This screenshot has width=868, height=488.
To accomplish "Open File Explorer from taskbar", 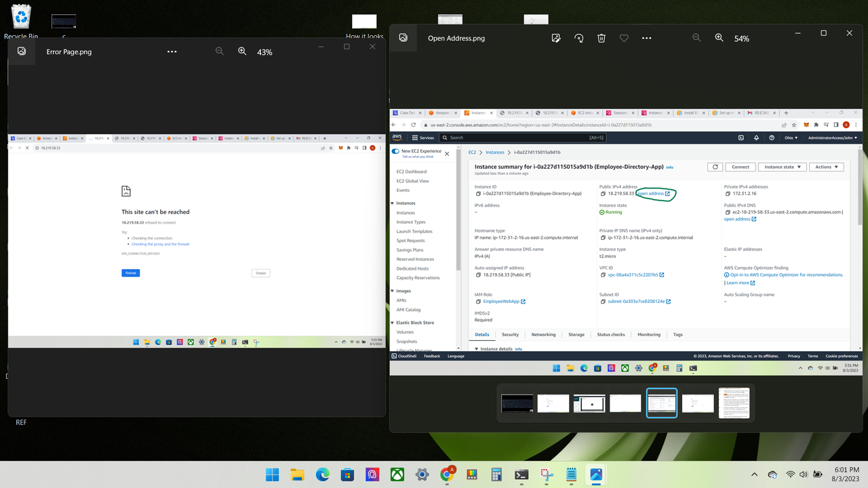I will pos(297,474).
